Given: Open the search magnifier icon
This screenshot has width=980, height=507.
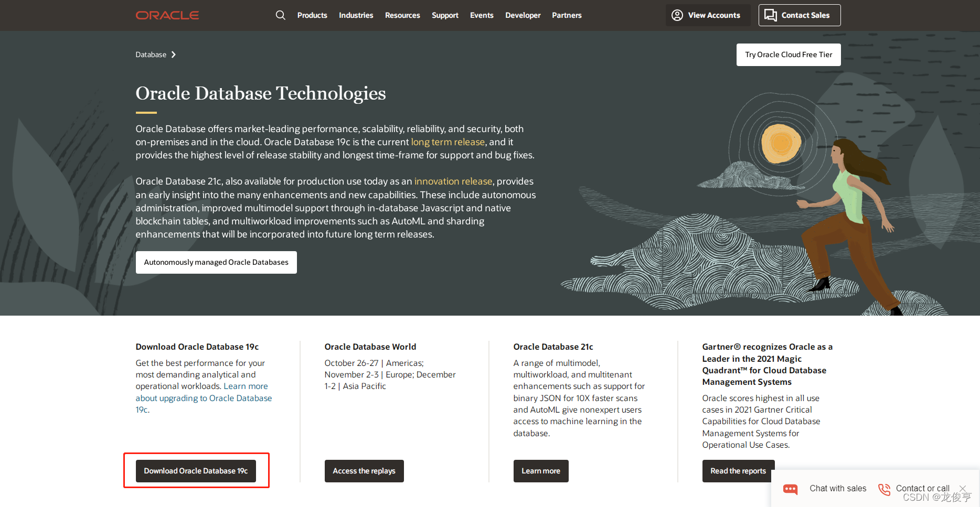Looking at the screenshot, I should point(281,15).
